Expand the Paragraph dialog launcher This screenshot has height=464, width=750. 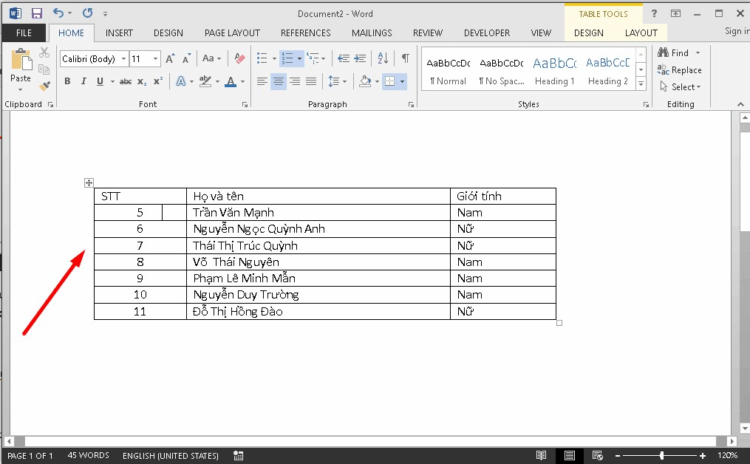pos(411,105)
